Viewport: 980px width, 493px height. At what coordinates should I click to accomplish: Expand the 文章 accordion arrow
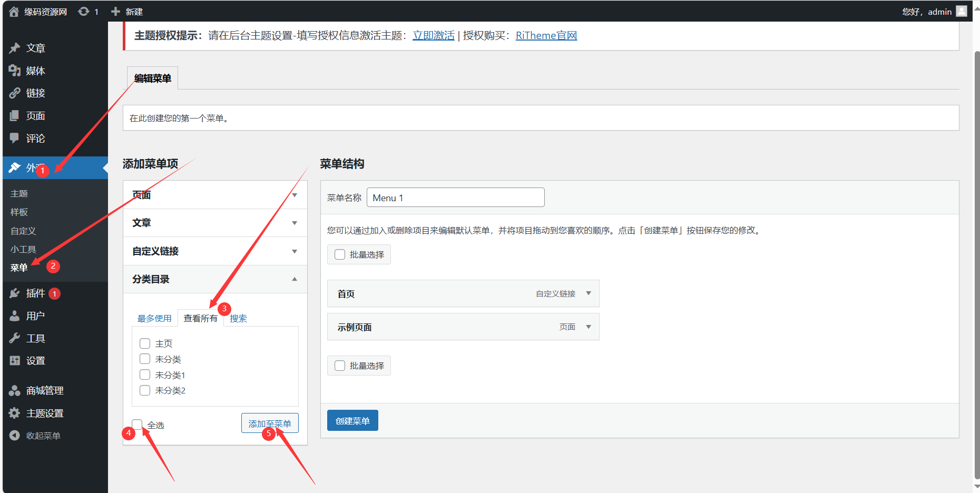coord(295,223)
